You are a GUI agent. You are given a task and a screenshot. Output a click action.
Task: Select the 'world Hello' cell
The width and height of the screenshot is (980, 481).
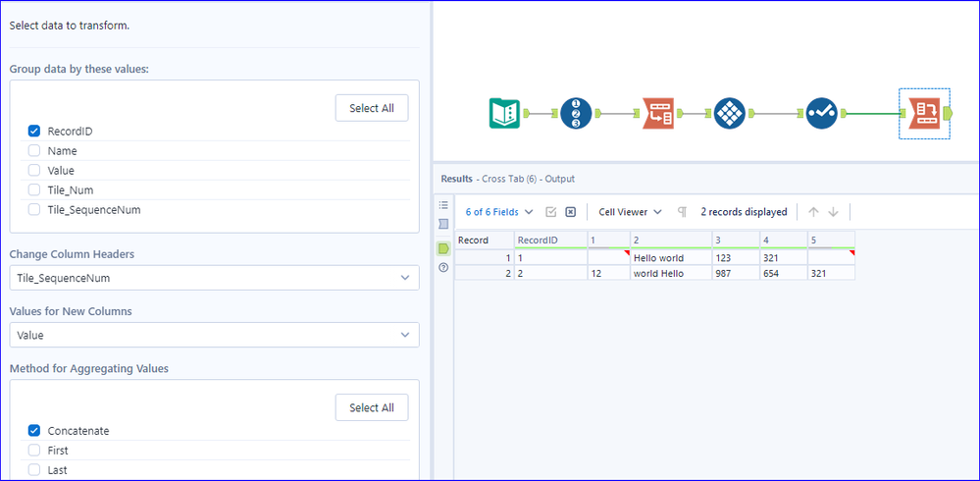[671, 273]
